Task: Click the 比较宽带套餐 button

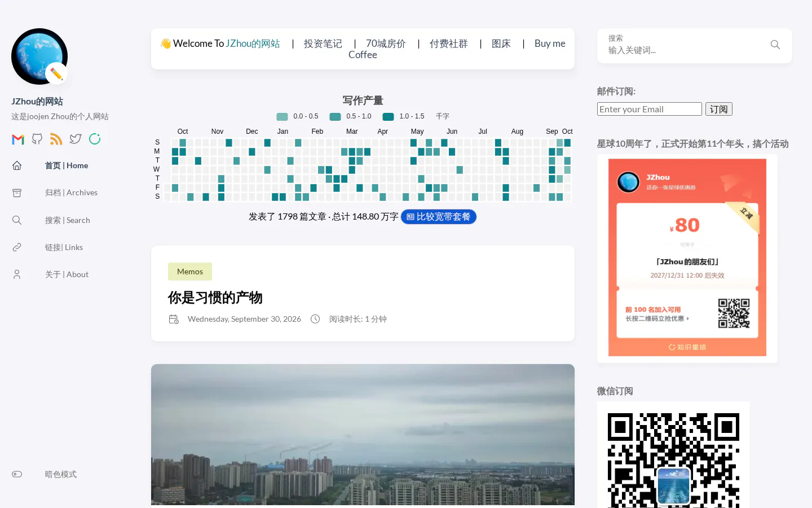Action: coord(439,217)
